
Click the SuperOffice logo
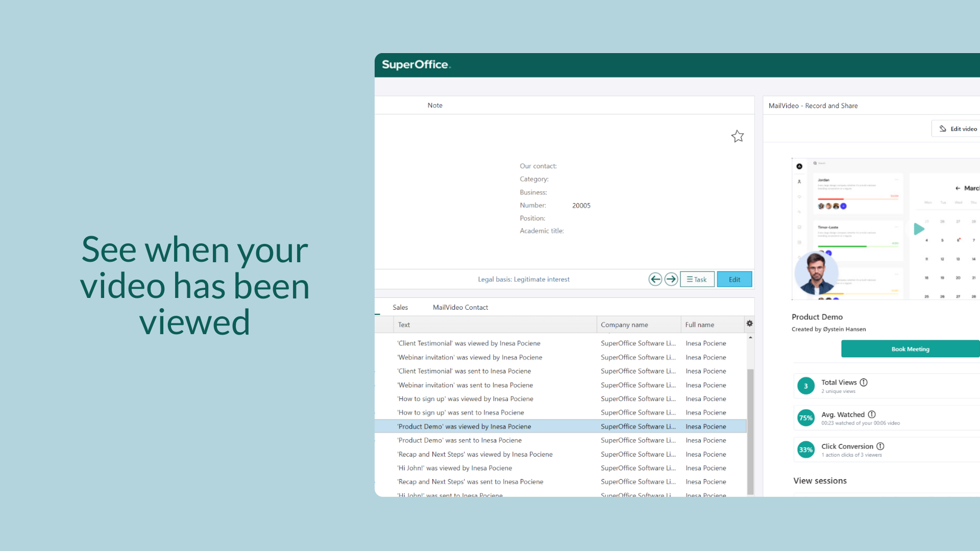(x=416, y=65)
